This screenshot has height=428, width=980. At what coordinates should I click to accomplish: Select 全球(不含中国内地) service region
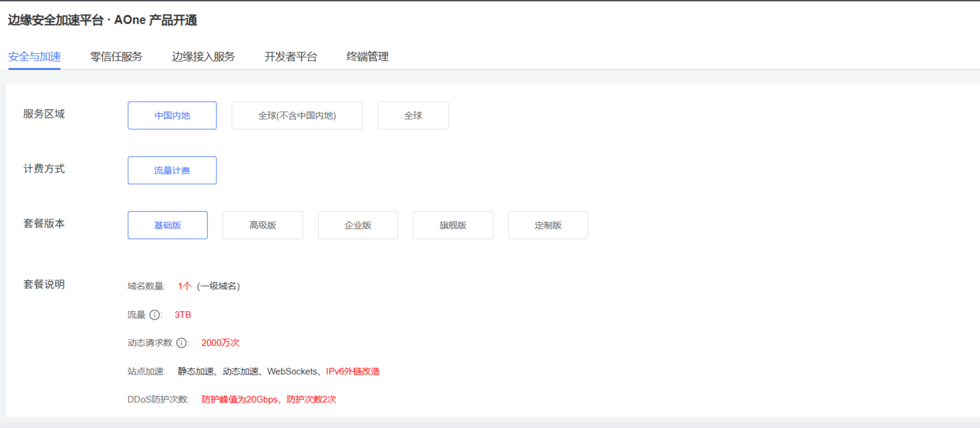[297, 116]
